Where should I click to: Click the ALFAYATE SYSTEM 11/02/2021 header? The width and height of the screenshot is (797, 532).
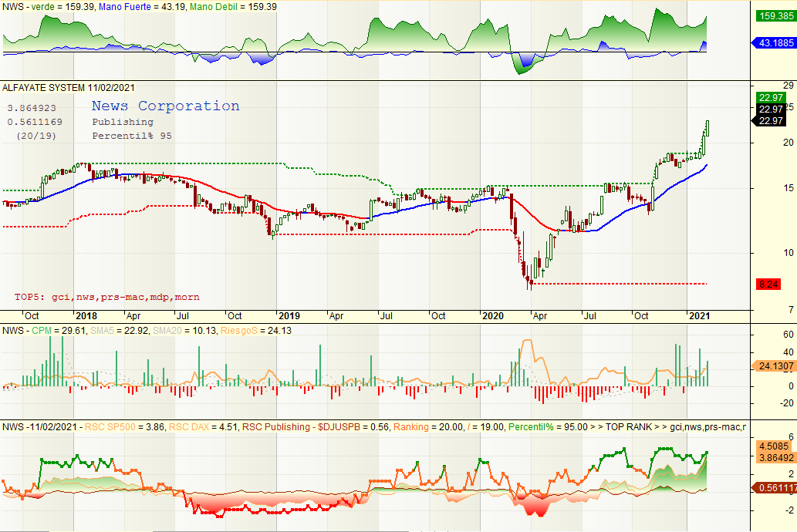pyautogui.click(x=69, y=87)
